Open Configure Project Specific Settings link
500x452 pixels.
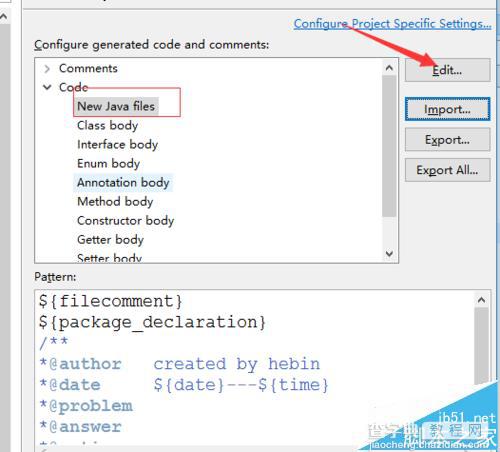pyautogui.click(x=392, y=24)
